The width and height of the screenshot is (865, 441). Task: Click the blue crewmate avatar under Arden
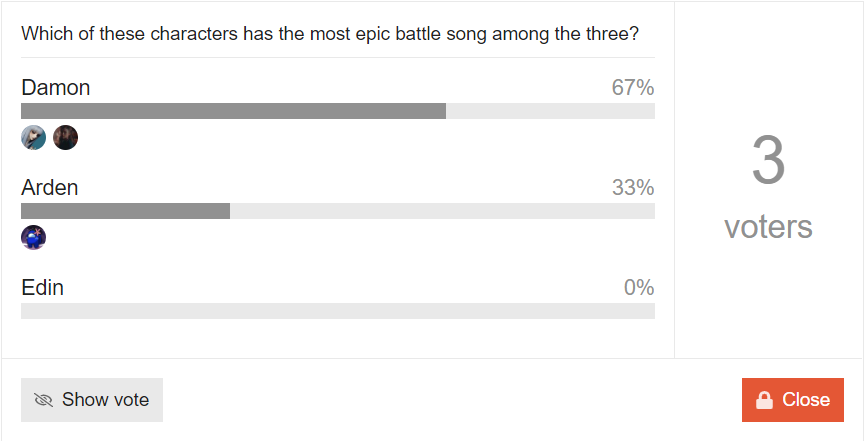[34, 237]
